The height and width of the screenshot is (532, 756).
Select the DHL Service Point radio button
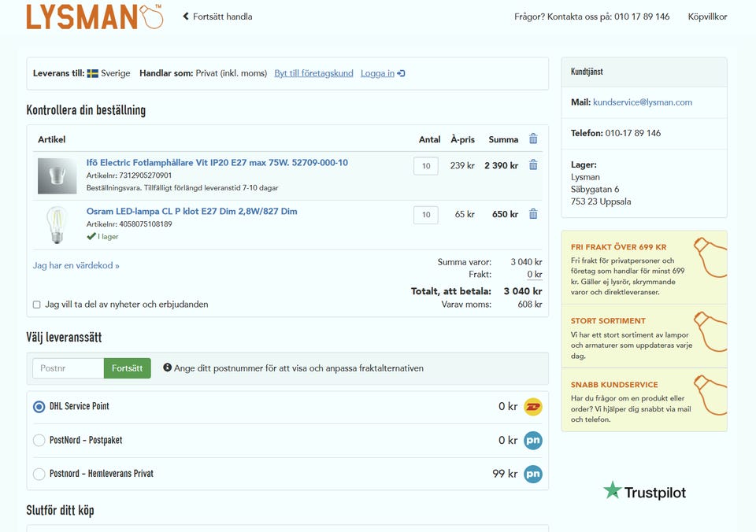click(x=39, y=407)
